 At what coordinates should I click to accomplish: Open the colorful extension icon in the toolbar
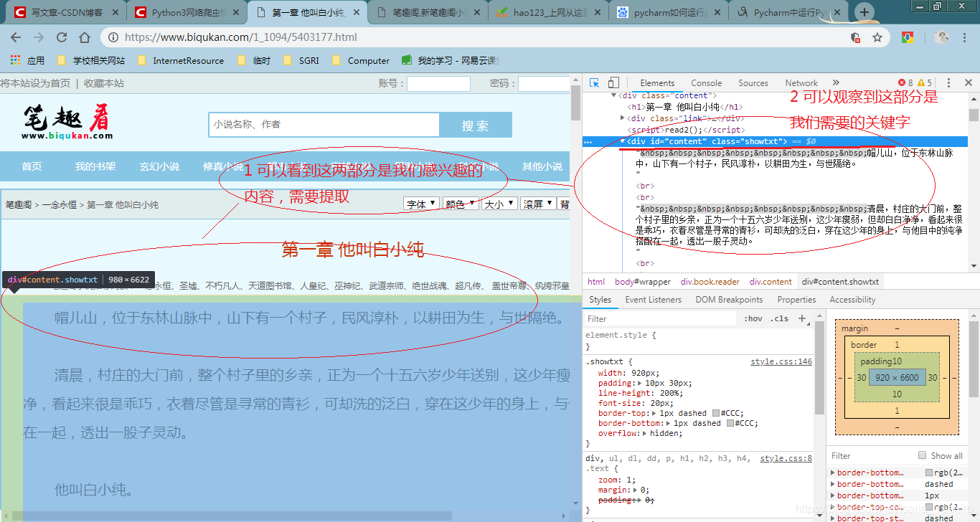tap(908, 37)
